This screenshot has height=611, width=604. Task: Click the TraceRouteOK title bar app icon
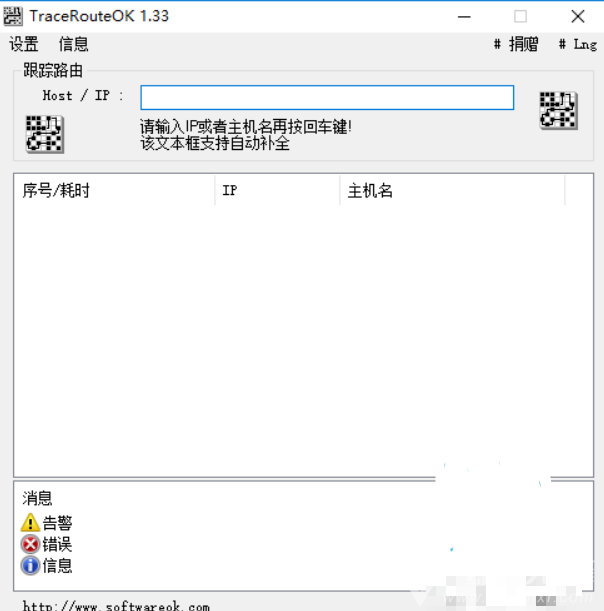pyautogui.click(x=13, y=16)
